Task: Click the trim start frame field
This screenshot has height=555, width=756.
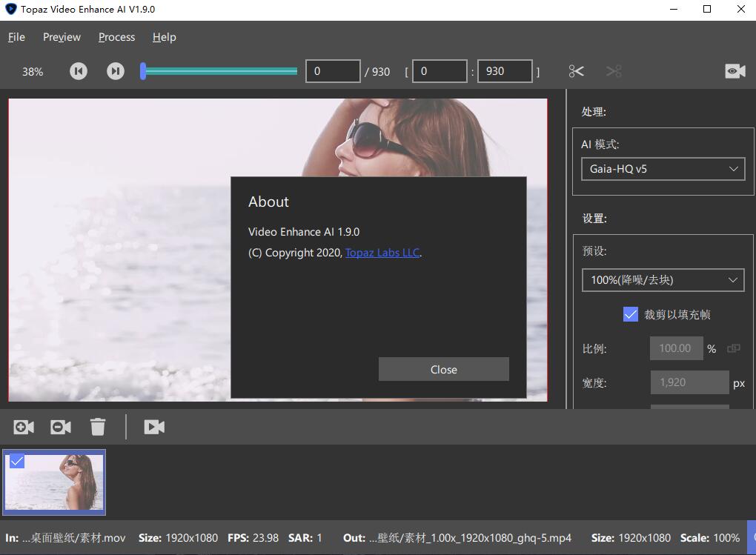Action: pos(440,71)
